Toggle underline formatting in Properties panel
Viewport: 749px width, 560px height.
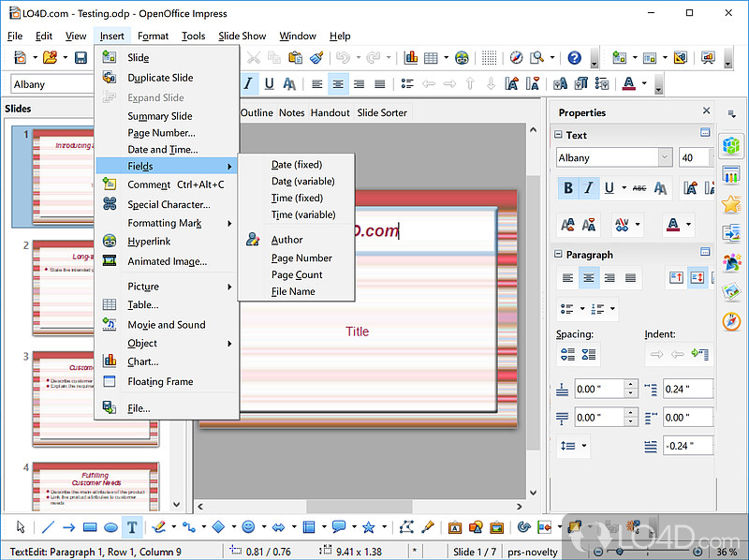tap(608, 187)
